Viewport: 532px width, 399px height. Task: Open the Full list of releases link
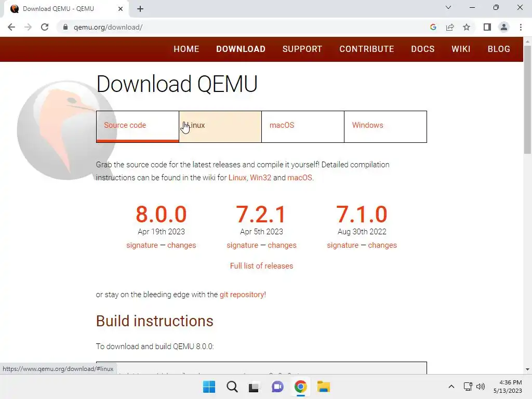pos(261,266)
